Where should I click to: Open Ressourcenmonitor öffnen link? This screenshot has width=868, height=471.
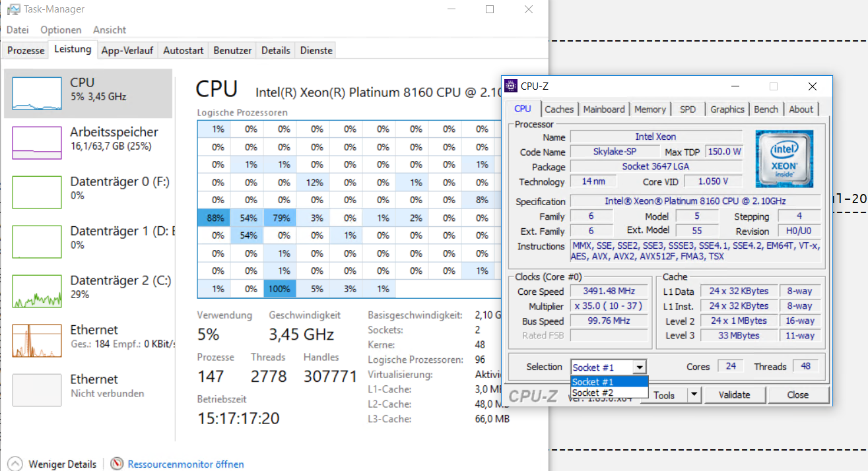[x=185, y=464]
